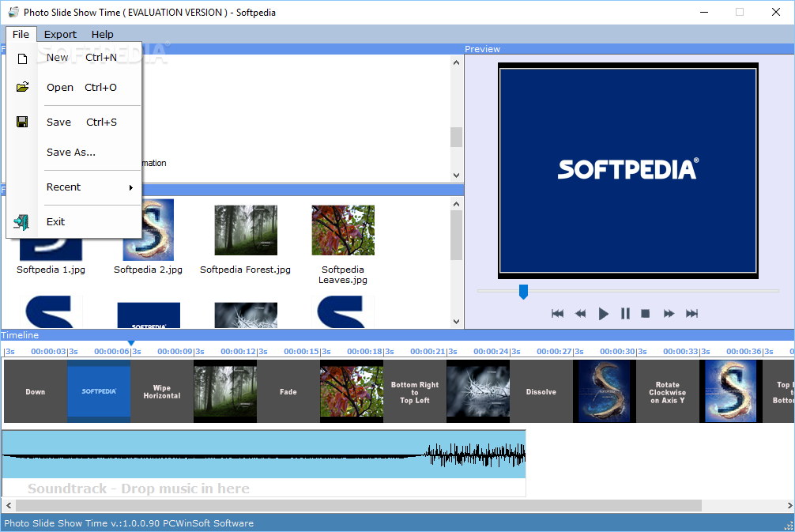
Task: Select dark blue SOFTPEDIA thumbnail in second row
Action: [x=149, y=315]
